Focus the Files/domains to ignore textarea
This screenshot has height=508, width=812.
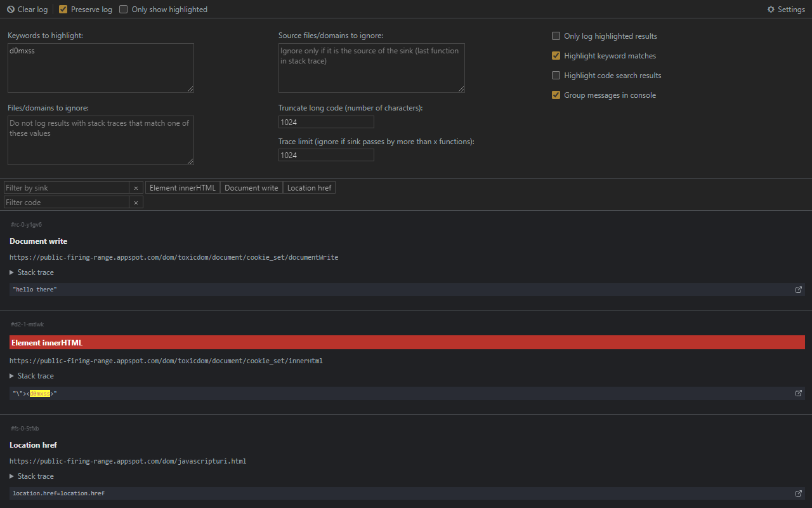[101, 140]
